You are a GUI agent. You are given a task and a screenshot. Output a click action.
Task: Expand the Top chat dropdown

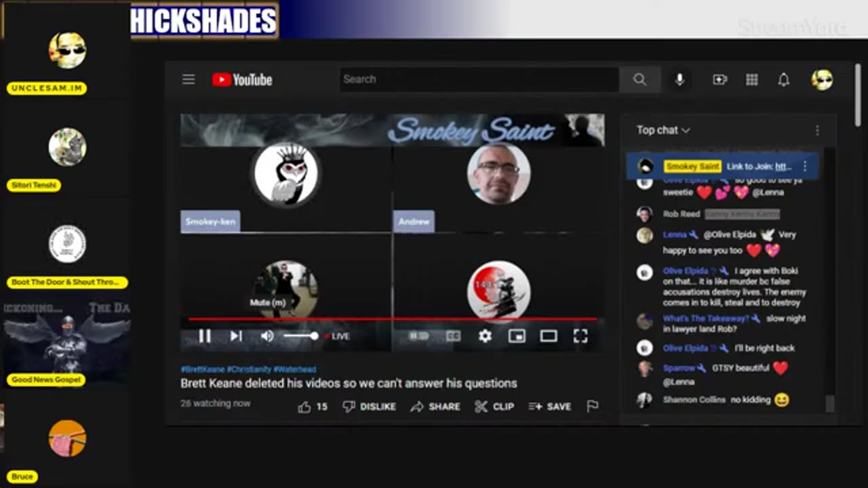click(x=663, y=130)
